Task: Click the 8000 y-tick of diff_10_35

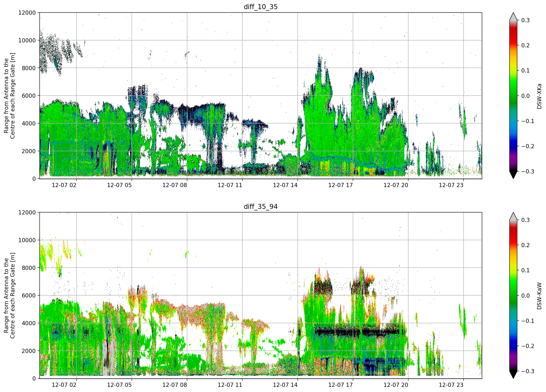Action: tap(29, 68)
